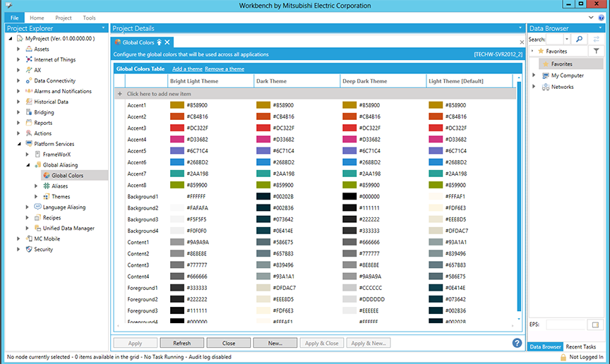Select the Themes item in Project Explorer

(61, 196)
